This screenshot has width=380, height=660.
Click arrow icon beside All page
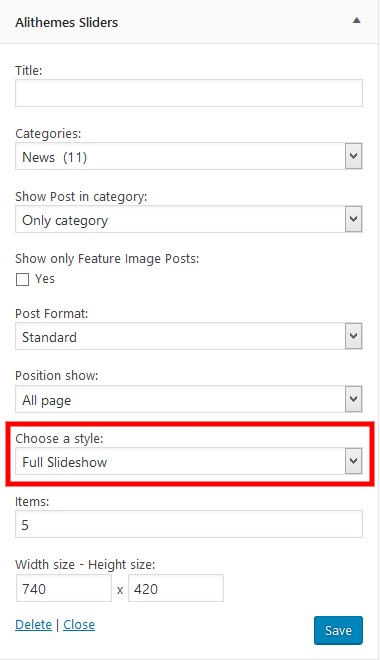pyautogui.click(x=353, y=399)
